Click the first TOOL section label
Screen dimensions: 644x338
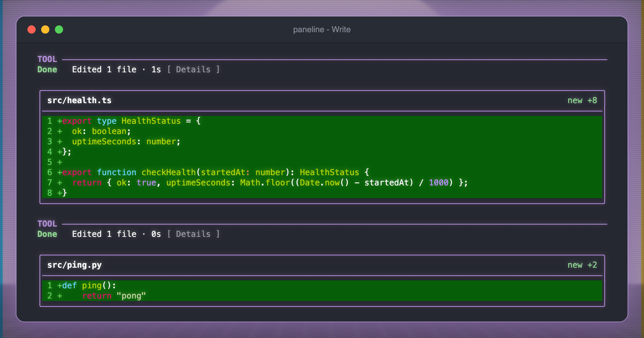pos(47,59)
